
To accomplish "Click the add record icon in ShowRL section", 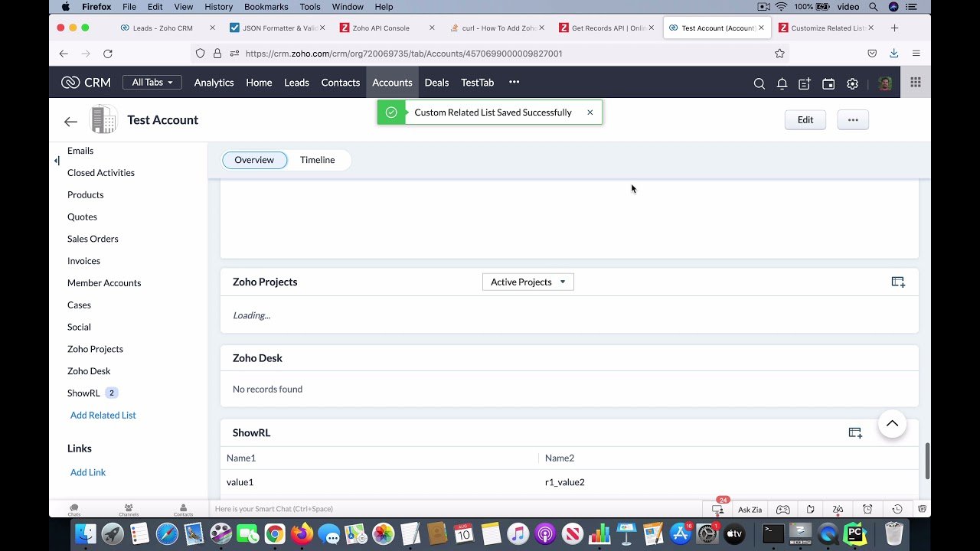I will point(855,433).
